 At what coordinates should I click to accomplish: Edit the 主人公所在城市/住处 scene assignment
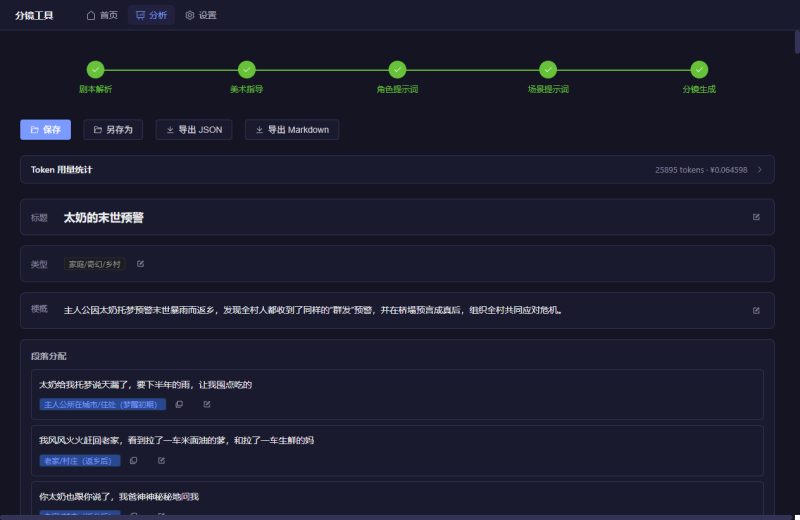pyautogui.click(x=207, y=404)
